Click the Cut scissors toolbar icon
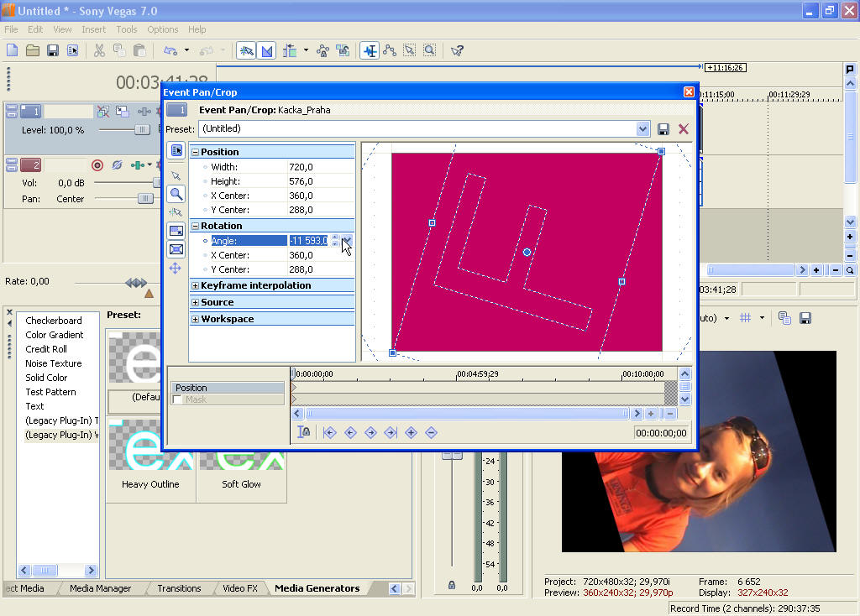 (99, 50)
